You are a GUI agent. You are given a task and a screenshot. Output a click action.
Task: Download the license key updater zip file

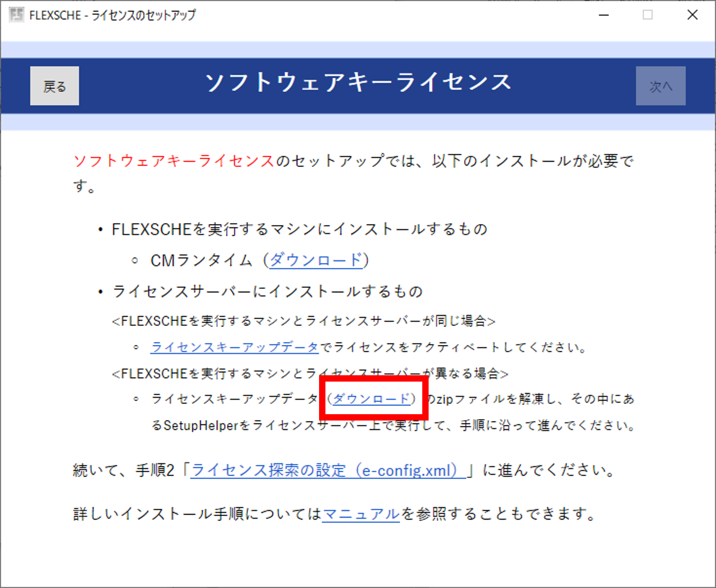click(x=371, y=399)
